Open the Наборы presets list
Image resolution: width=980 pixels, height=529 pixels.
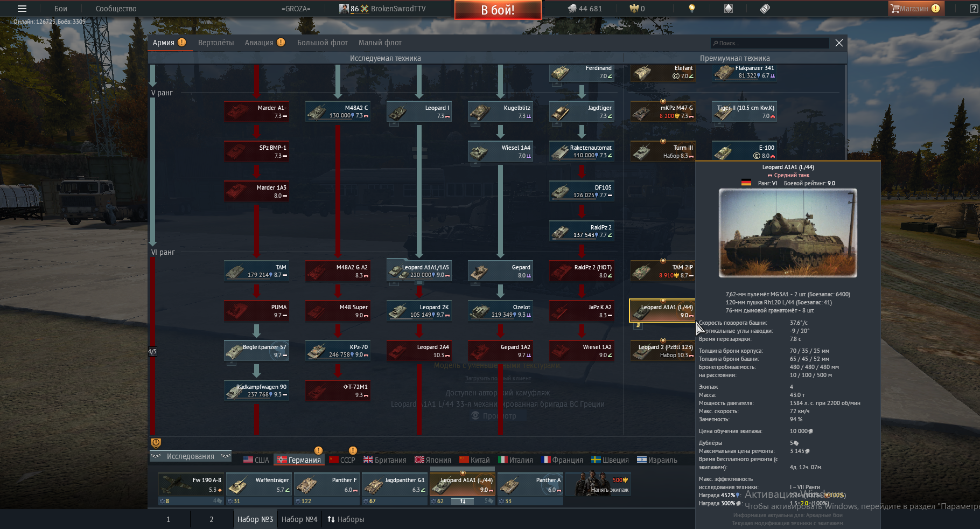click(346, 519)
